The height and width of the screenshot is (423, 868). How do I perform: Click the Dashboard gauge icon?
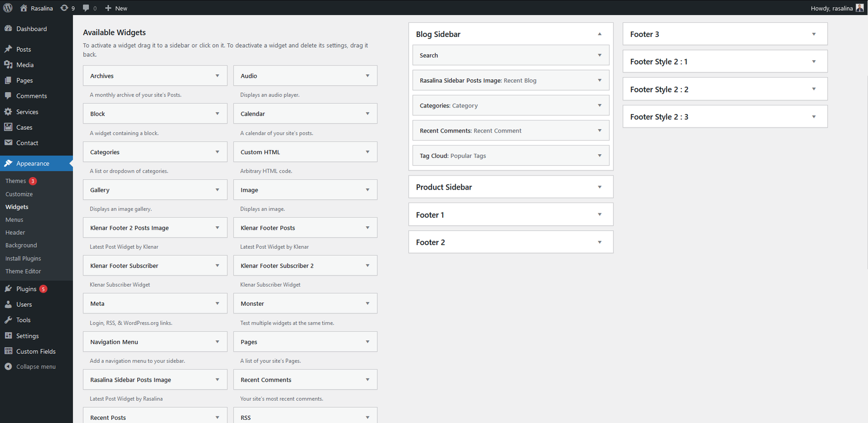click(8, 29)
